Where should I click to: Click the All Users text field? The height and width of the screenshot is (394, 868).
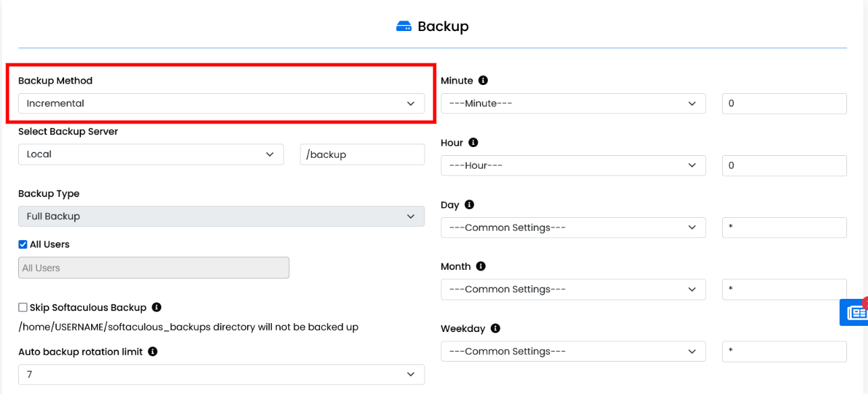pyautogui.click(x=153, y=268)
